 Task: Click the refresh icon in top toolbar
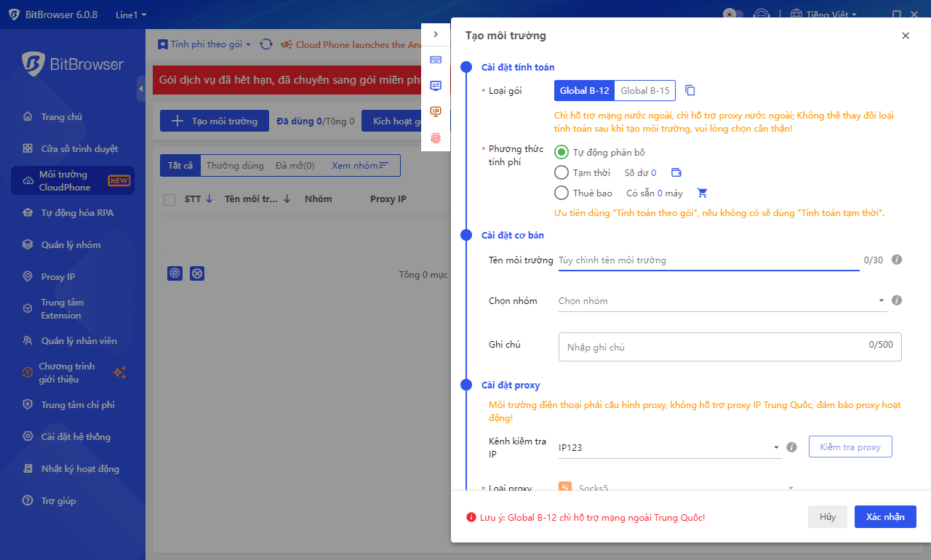point(266,44)
